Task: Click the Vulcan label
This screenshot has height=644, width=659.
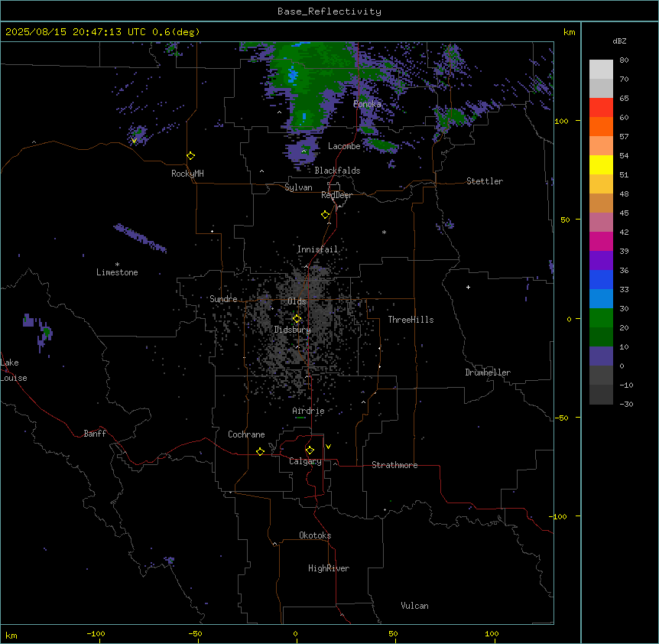Action: click(415, 606)
